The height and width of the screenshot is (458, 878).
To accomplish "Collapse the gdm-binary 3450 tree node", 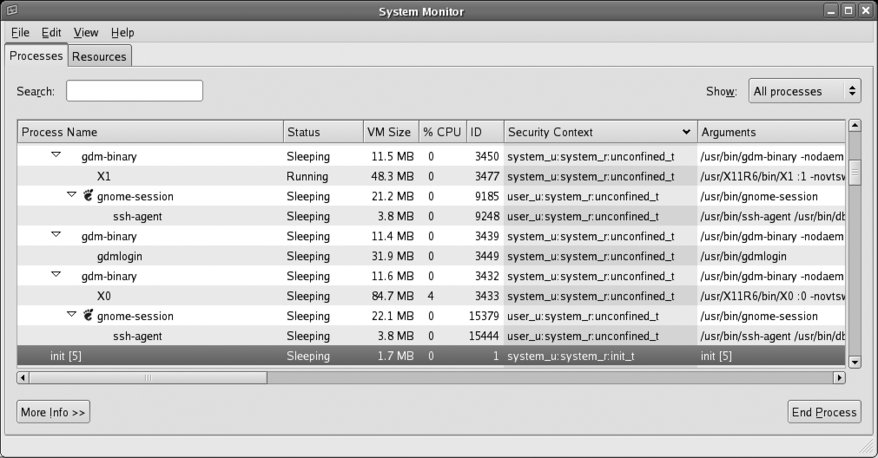I will click(56, 155).
